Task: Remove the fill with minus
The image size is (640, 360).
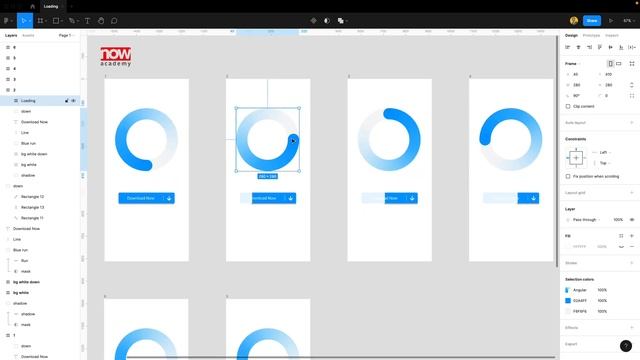Action: pyautogui.click(x=632, y=247)
